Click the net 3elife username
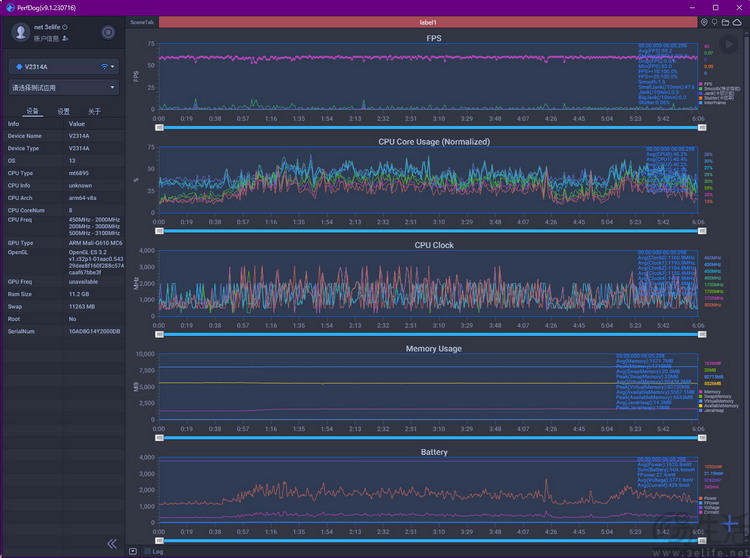Image resolution: width=750 pixels, height=558 pixels. coord(47,27)
